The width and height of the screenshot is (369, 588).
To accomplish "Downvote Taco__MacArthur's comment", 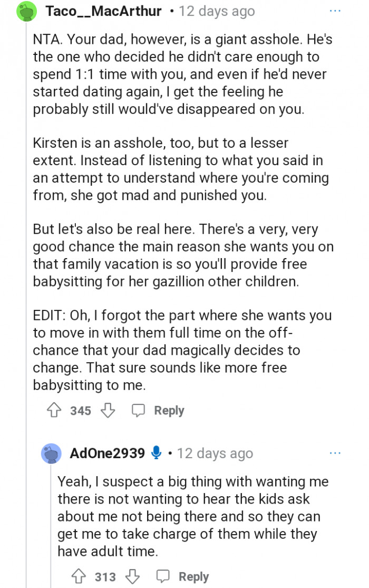I will click(108, 411).
